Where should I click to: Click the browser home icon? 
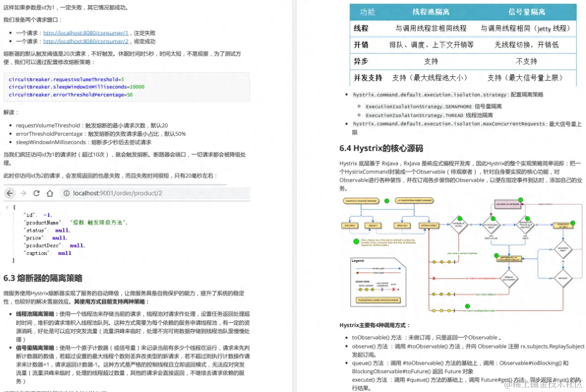pyautogui.click(x=50, y=193)
